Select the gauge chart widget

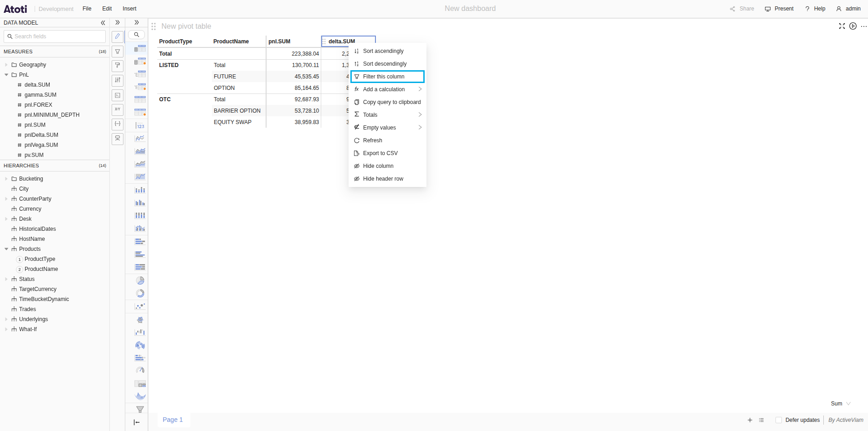(x=140, y=370)
